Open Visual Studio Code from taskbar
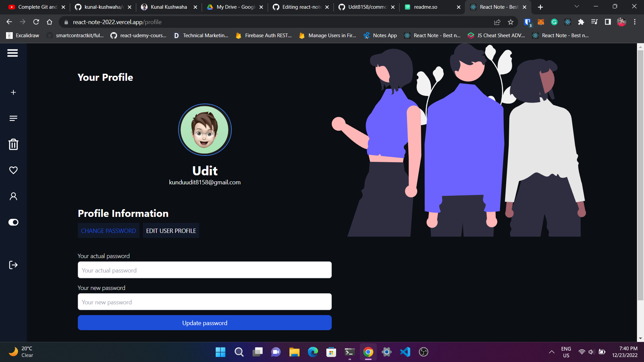Viewport: 644px width, 362px height. pyautogui.click(x=405, y=352)
